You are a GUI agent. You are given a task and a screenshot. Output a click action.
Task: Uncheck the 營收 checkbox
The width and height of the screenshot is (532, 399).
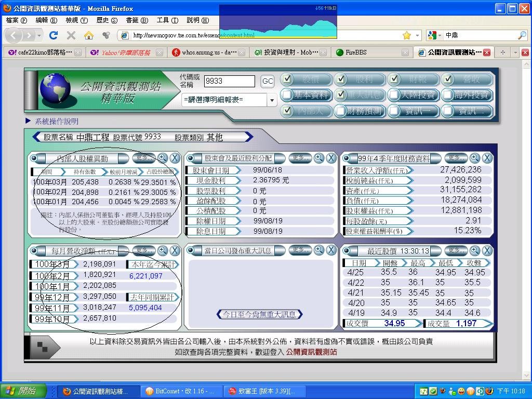point(447,79)
